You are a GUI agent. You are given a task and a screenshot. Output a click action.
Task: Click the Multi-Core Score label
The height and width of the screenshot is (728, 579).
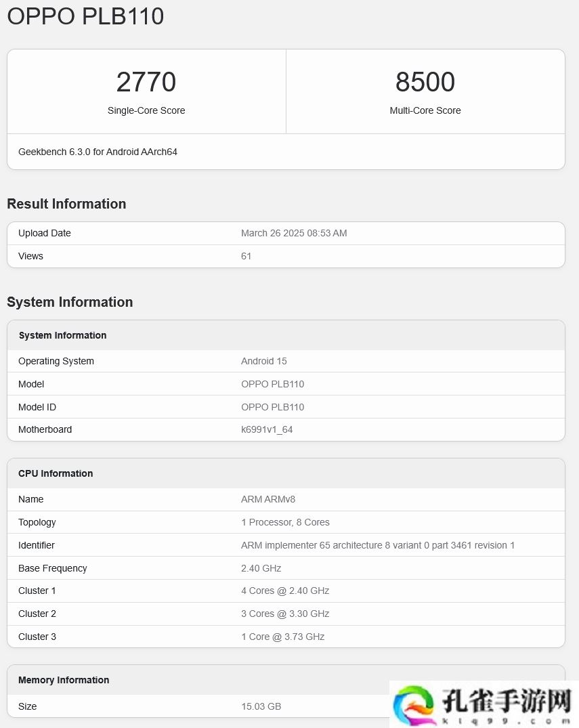[x=425, y=110]
